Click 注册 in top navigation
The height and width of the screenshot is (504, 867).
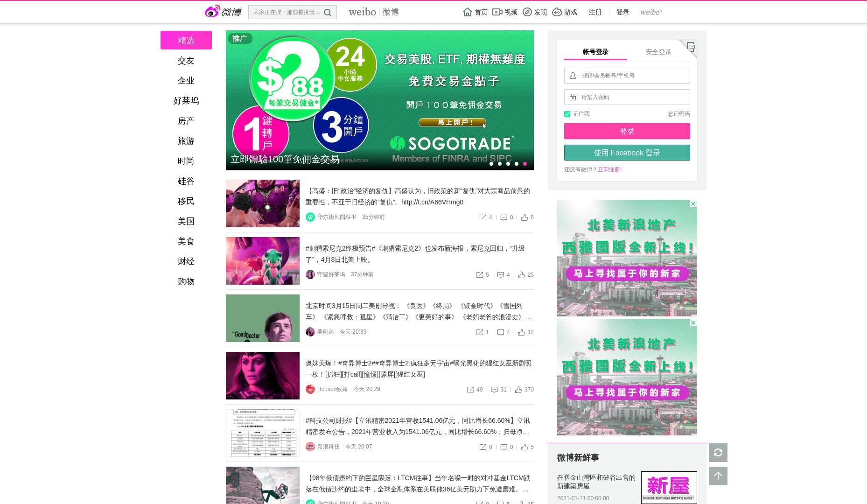[x=595, y=12]
